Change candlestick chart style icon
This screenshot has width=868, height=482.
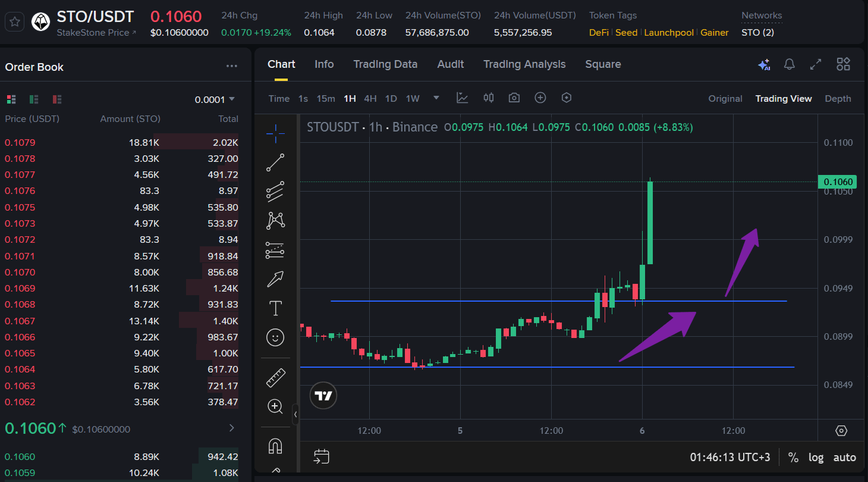[x=488, y=98]
